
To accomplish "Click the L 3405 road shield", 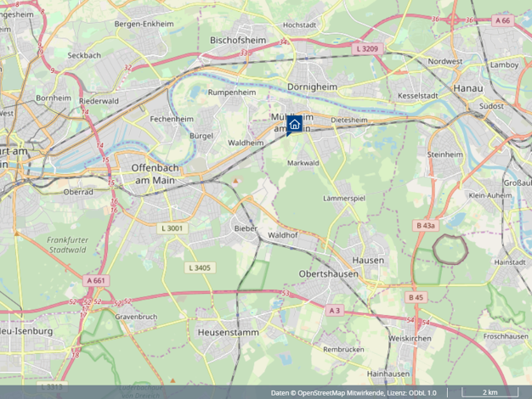I will (x=200, y=267).
